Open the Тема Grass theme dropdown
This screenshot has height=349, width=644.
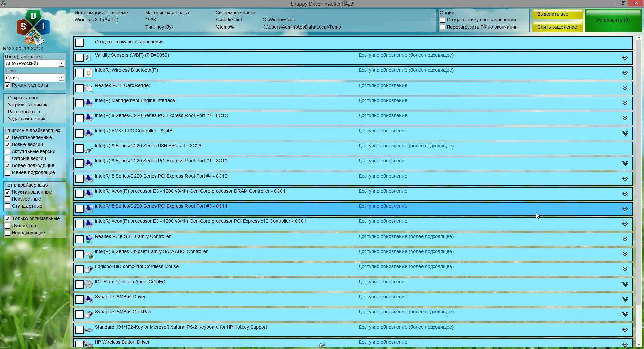(34, 78)
